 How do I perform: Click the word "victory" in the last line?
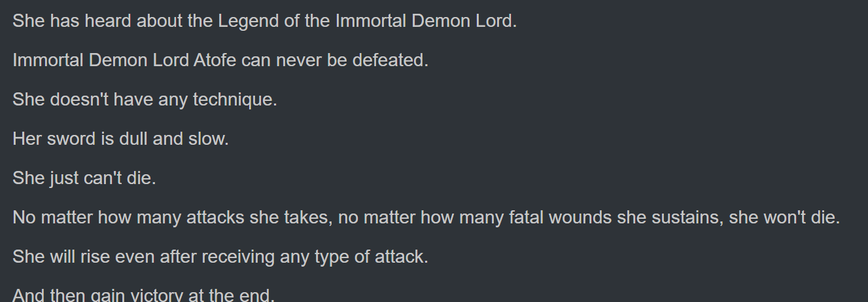coord(156,295)
